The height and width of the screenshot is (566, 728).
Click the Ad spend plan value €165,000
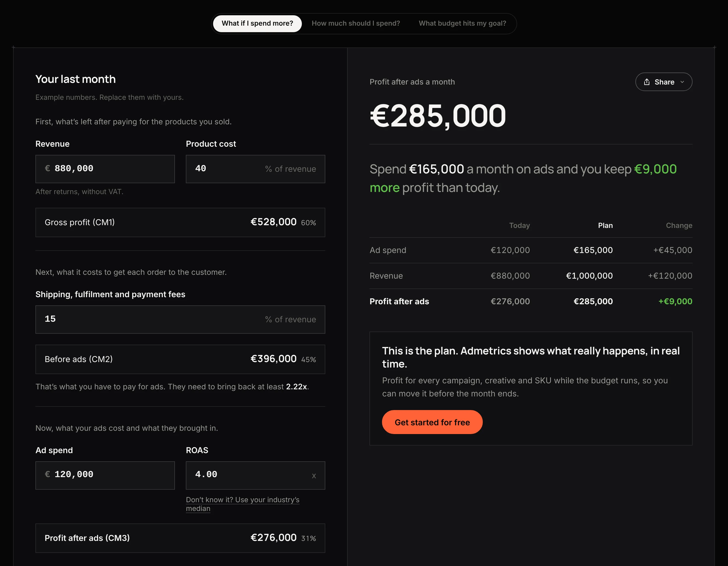coord(593,250)
